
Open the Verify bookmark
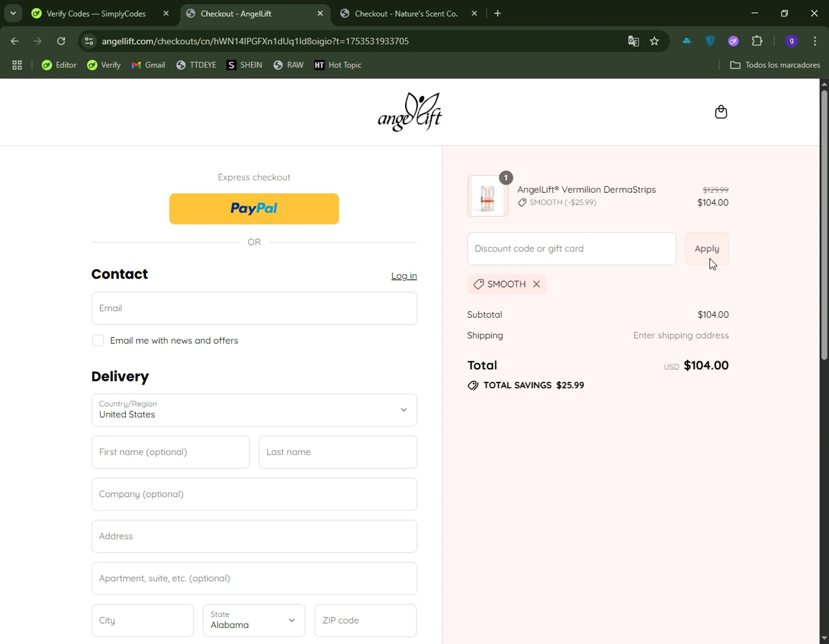click(104, 65)
